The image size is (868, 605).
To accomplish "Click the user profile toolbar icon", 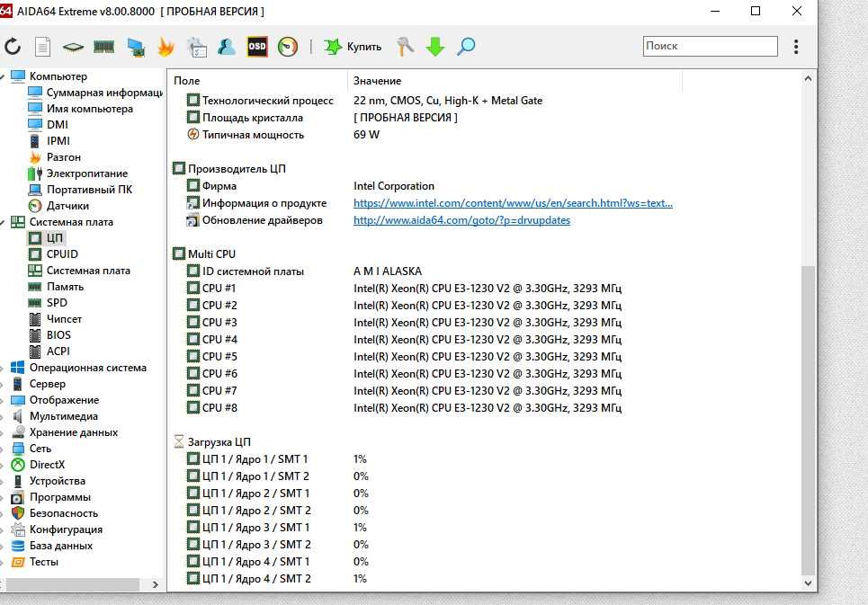I will [227, 47].
